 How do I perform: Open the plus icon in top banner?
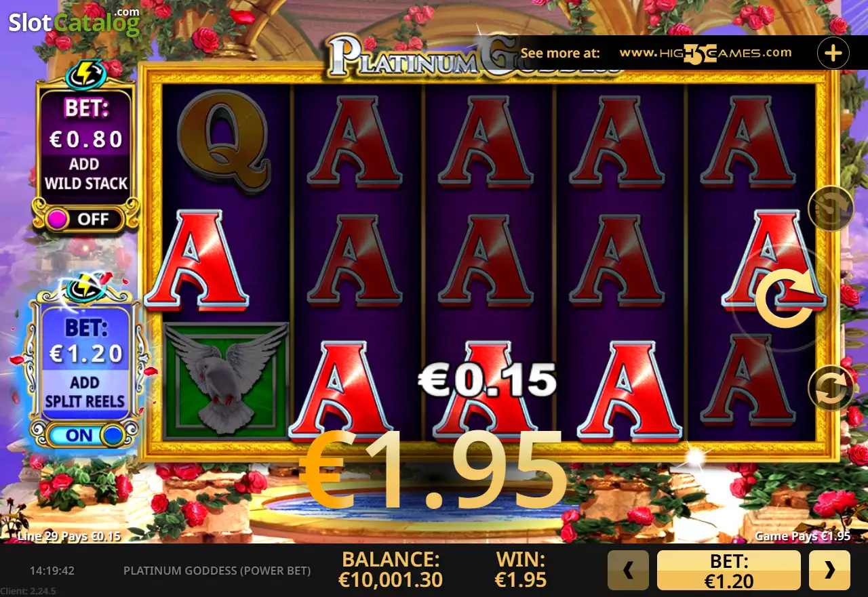pos(833,52)
